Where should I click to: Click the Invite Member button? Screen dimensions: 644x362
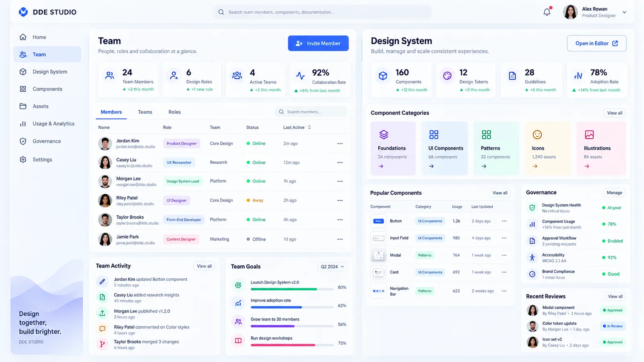click(x=318, y=43)
